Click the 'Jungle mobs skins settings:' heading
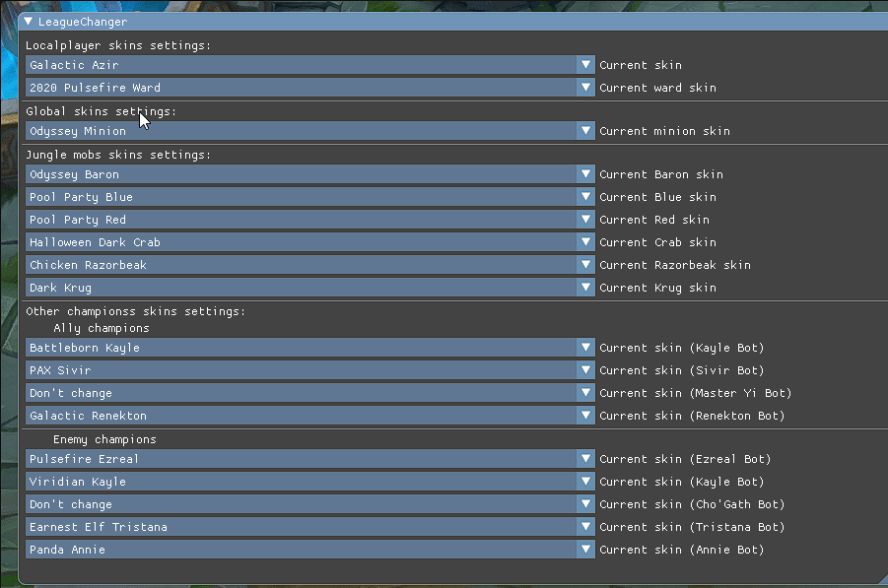The image size is (888, 588). pyautogui.click(x=118, y=155)
